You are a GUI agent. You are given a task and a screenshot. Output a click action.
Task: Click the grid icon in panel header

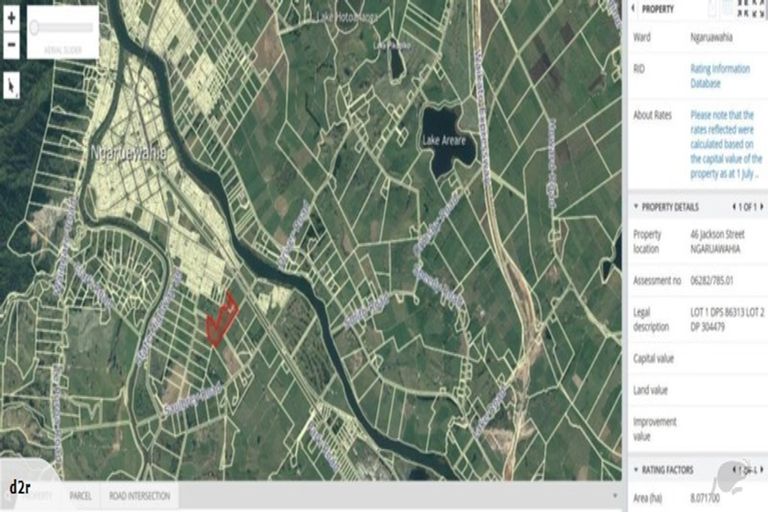tap(751, 8)
